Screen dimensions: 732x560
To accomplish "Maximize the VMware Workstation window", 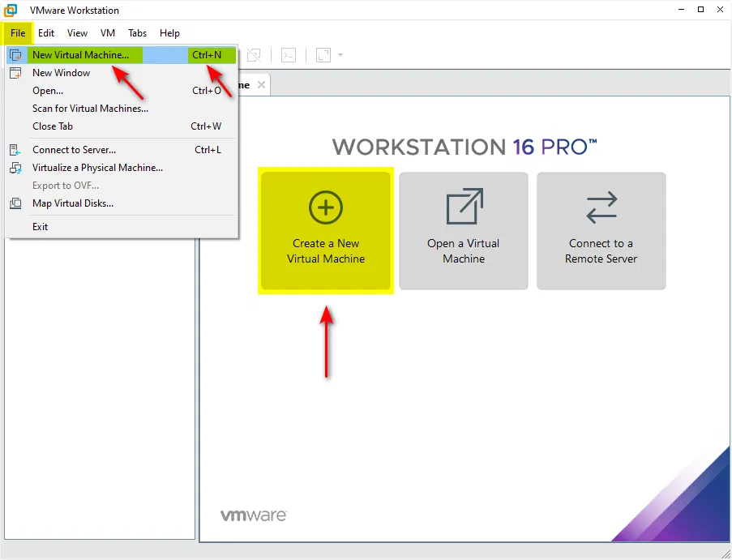I will pos(700,10).
